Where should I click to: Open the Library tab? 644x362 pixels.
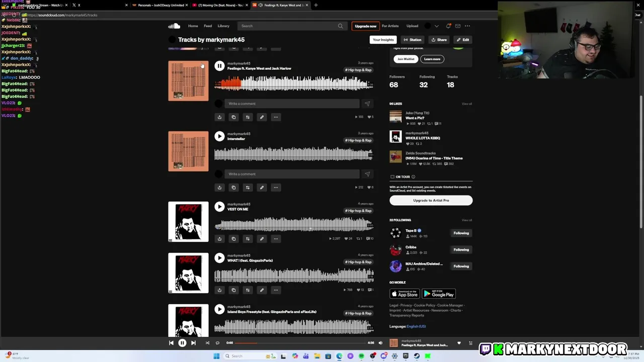(x=223, y=26)
